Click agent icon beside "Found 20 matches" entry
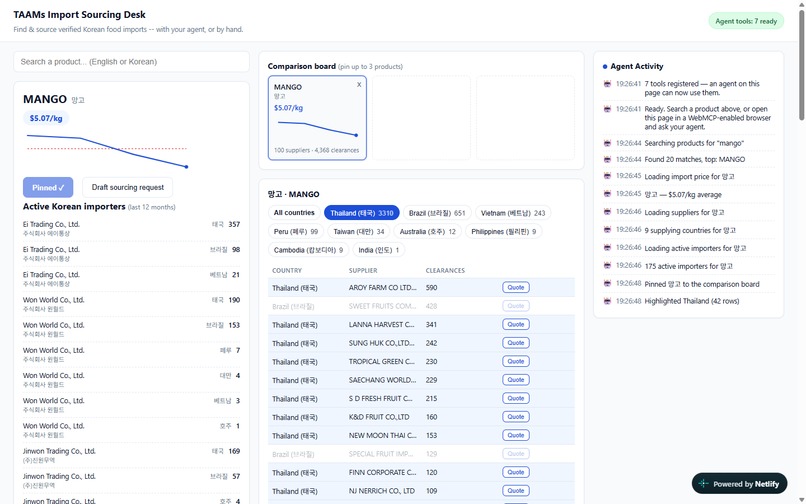 [607, 159]
